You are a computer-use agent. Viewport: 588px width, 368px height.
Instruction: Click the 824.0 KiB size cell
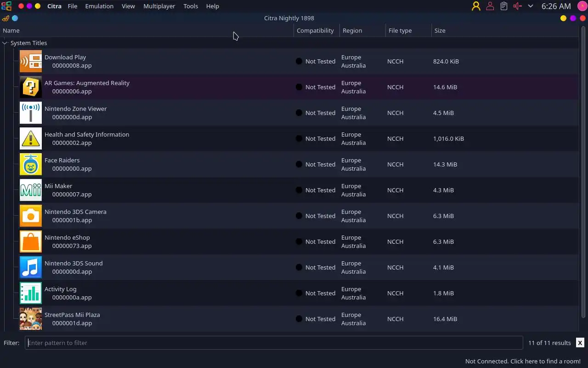pos(446,61)
